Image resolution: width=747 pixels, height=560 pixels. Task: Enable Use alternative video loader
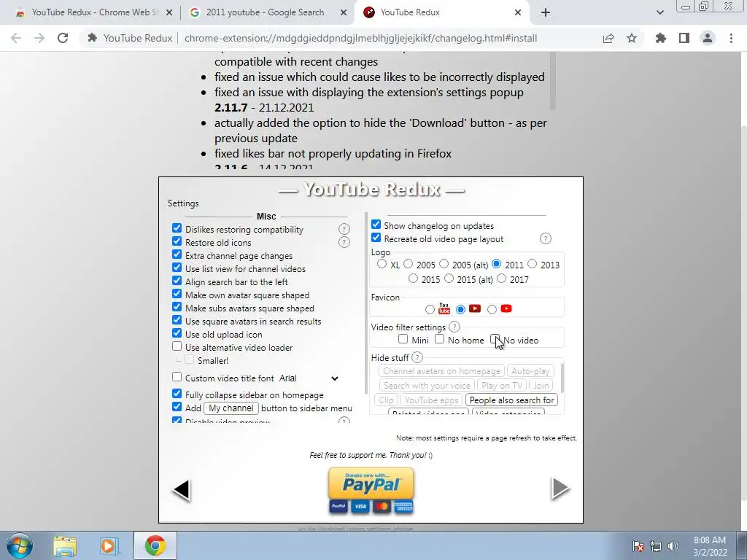177,346
